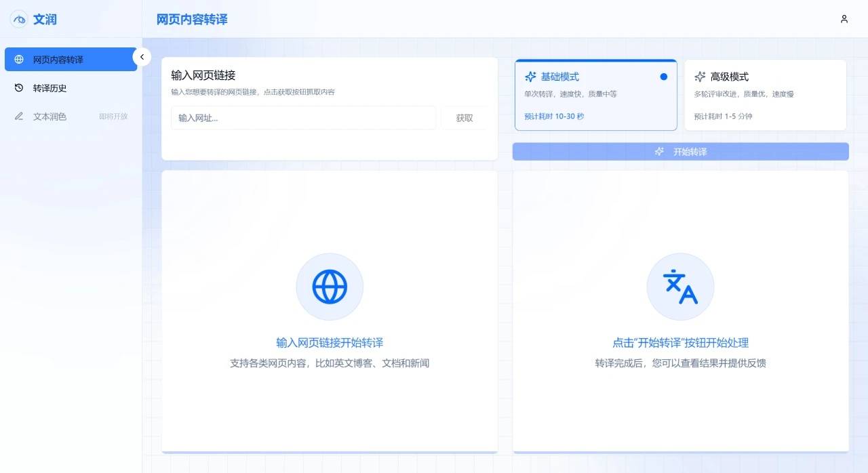Choose the 基础模式 option card
868x473 pixels.
(596, 95)
